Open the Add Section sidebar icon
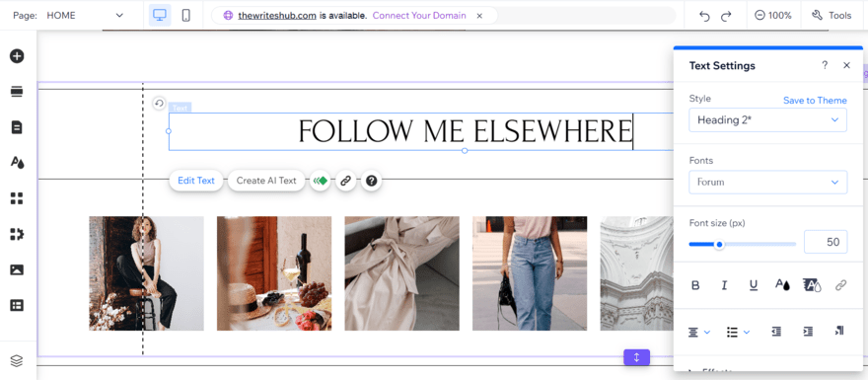This screenshot has width=868, height=380. point(17,92)
